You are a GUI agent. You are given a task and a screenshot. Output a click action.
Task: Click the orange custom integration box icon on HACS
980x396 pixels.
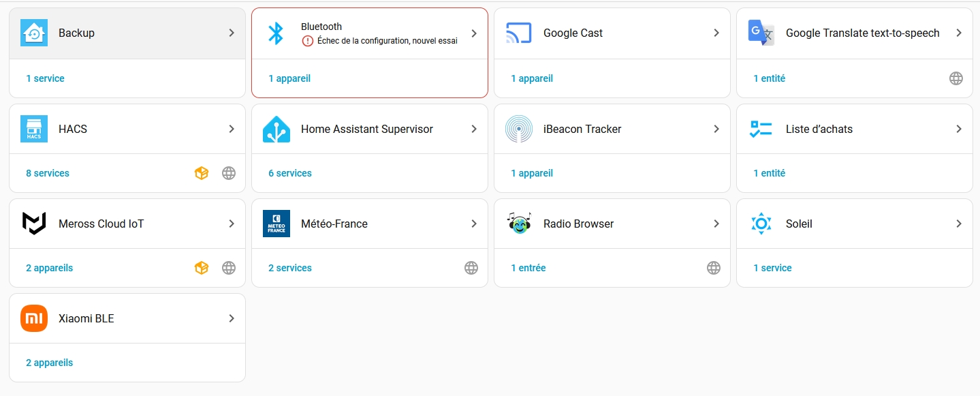click(201, 173)
